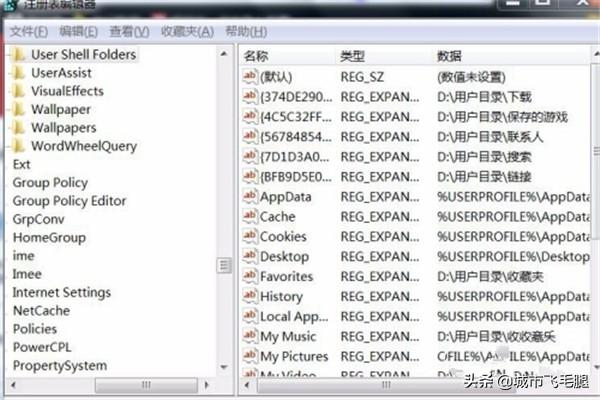
Task: Click the D:\用户目录\保存的游戏 data cell
Action: 502,117
